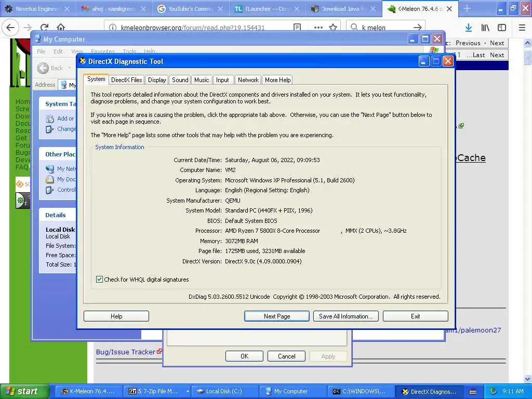Switch to Local Disk (C:) taskbar item
This screenshot has height=399, width=532.
(x=224, y=391)
